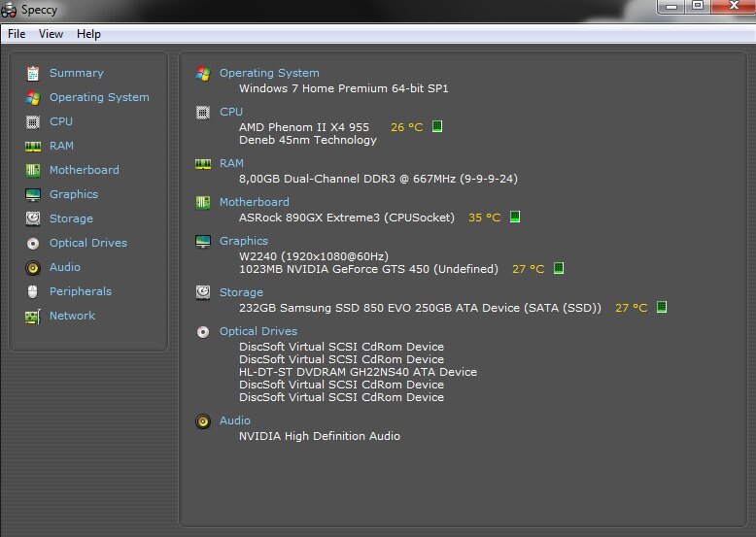
Task: Click the Audio speaker icon in main panel
Action: [203, 421]
